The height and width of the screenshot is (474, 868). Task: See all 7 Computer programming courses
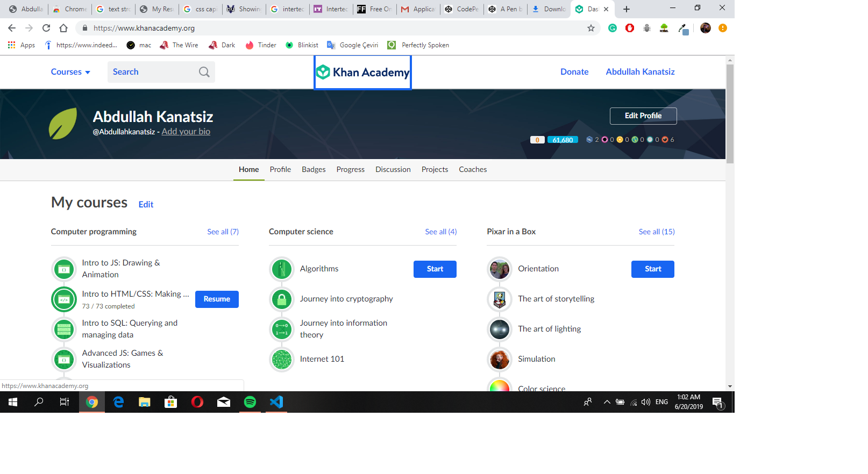(223, 232)
